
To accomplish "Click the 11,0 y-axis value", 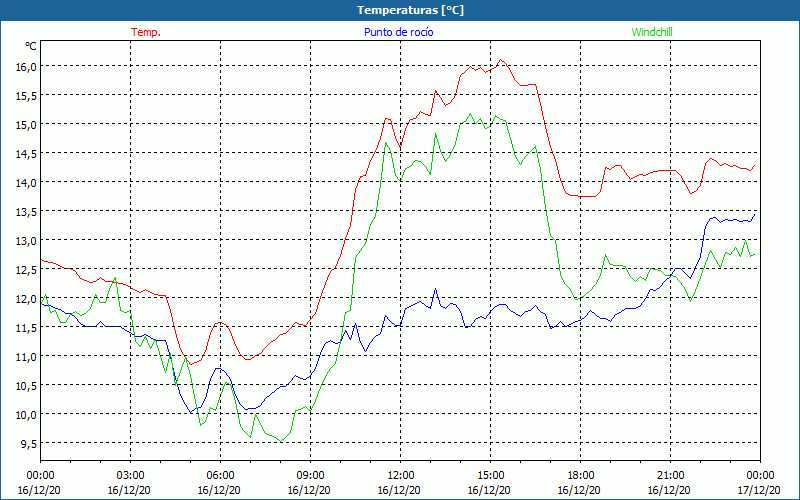I will click(x=26, y=357).
